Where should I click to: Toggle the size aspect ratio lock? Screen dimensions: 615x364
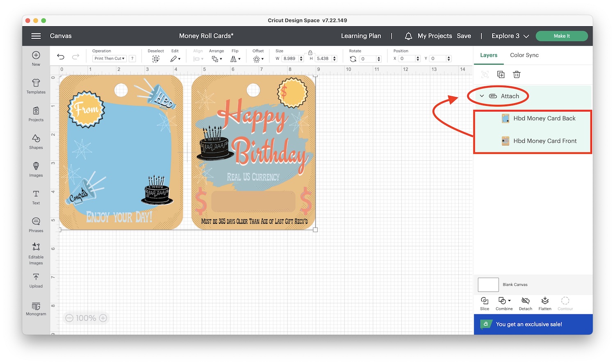click(x=310, y=53)
